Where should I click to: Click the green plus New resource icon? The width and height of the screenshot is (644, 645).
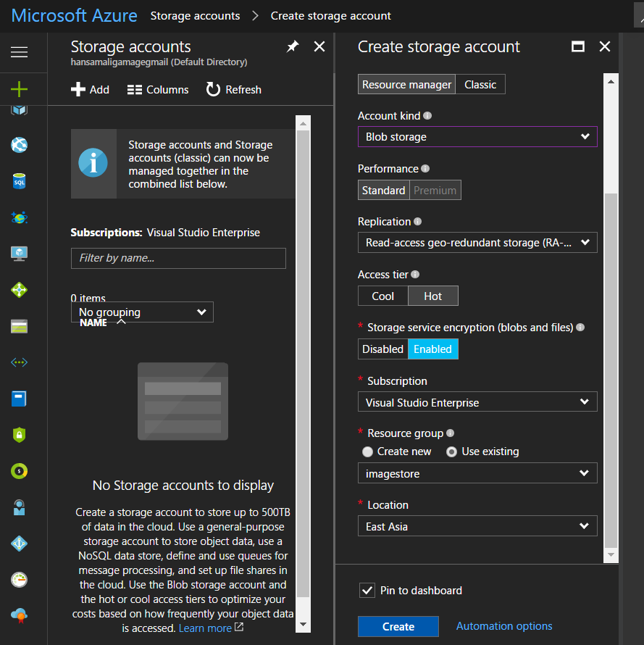20,89
